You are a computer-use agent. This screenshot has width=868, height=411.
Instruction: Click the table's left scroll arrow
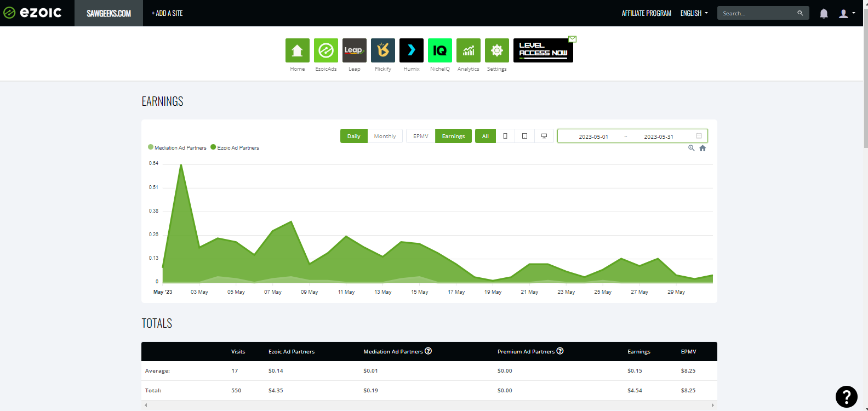pyautogui.click(x=146, y=406)
